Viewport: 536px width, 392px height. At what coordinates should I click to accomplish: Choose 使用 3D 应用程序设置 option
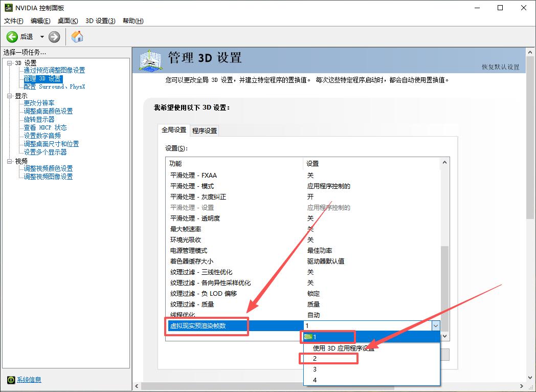tap(372, 348)
